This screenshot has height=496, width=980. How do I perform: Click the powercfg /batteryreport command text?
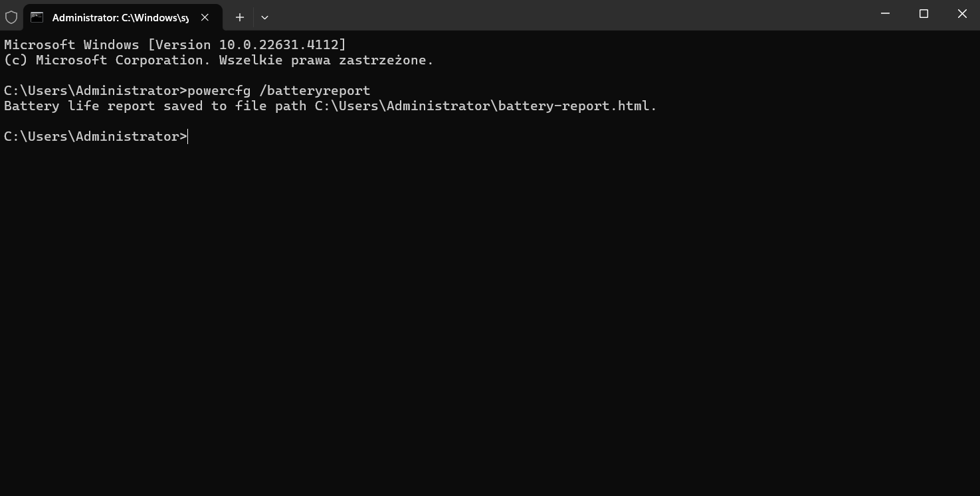pos(279,91)
